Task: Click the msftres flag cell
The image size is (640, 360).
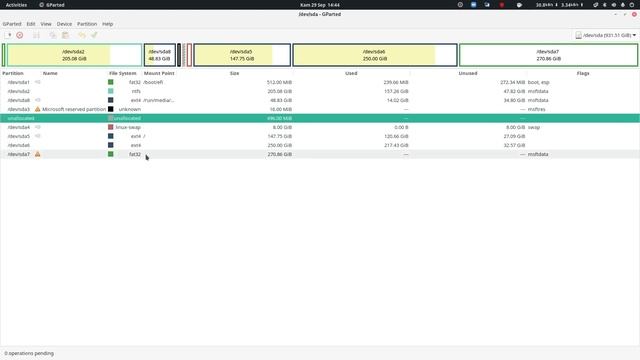Action: point(536,109)
